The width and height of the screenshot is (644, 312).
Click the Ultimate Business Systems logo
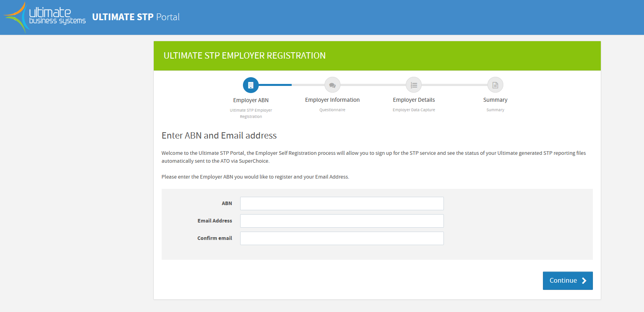point(44,17)
